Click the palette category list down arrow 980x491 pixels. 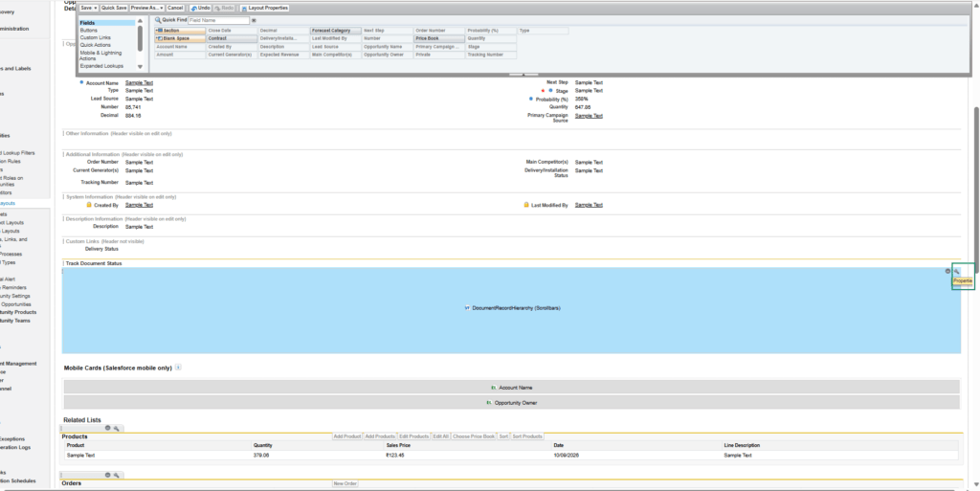pos(140,67)
